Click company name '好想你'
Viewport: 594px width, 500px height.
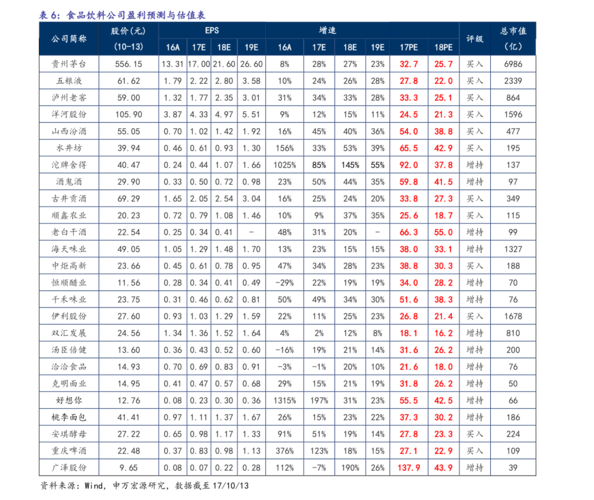(x=69, y=400)
